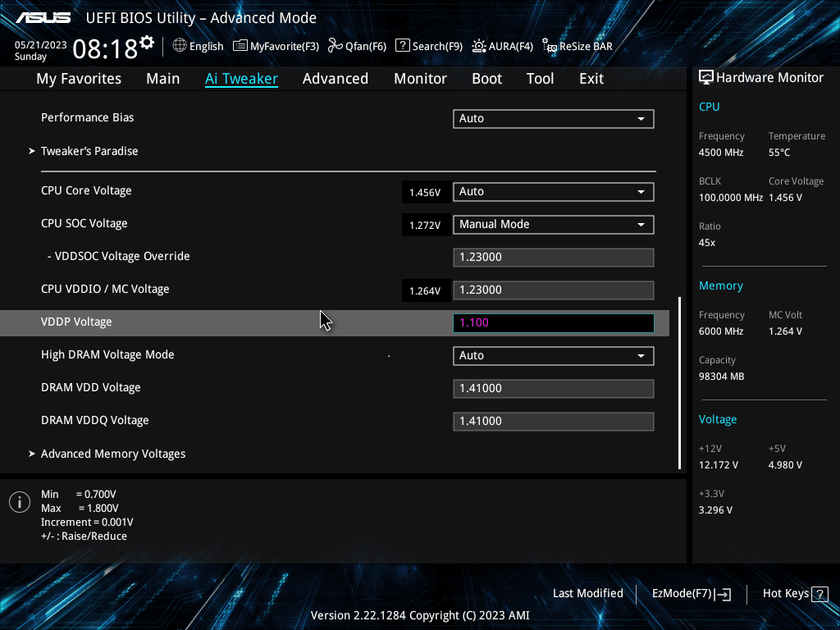Screen dimensions: 840x630
Task: Click the 1.264V VDDIO readout
Action: coord(425,291)
